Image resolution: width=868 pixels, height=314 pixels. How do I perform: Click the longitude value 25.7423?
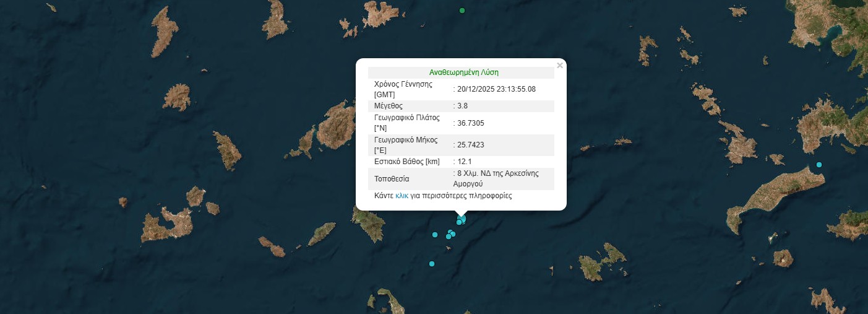point(470,146)
